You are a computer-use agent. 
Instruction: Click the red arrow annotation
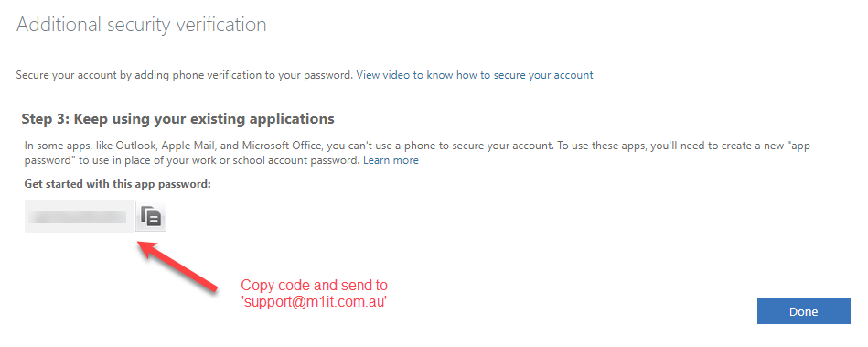[177, 265]
